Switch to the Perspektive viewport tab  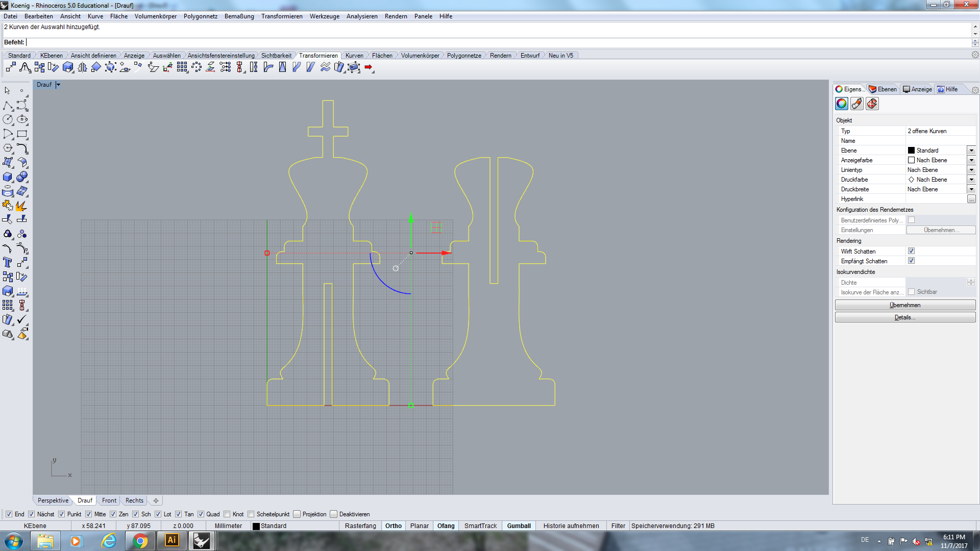click(x=53, y=500)
